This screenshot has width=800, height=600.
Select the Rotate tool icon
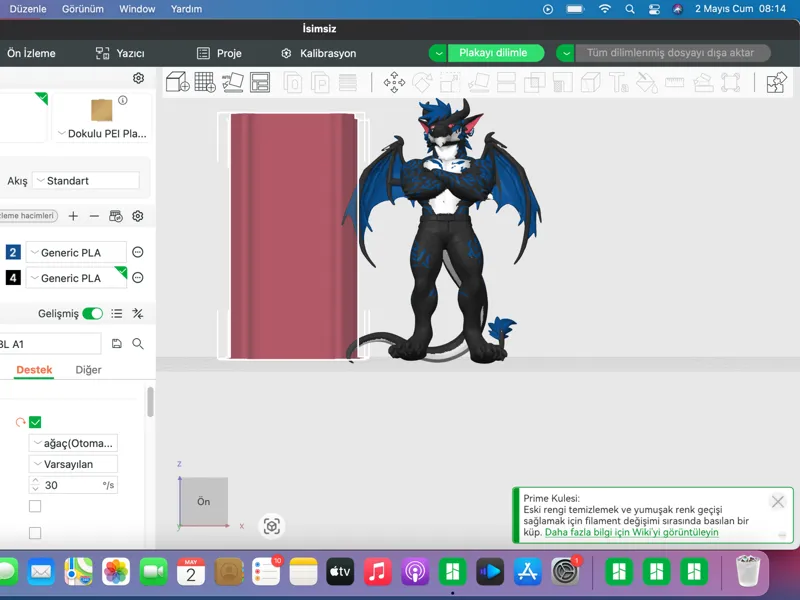(x=422, y=82)
